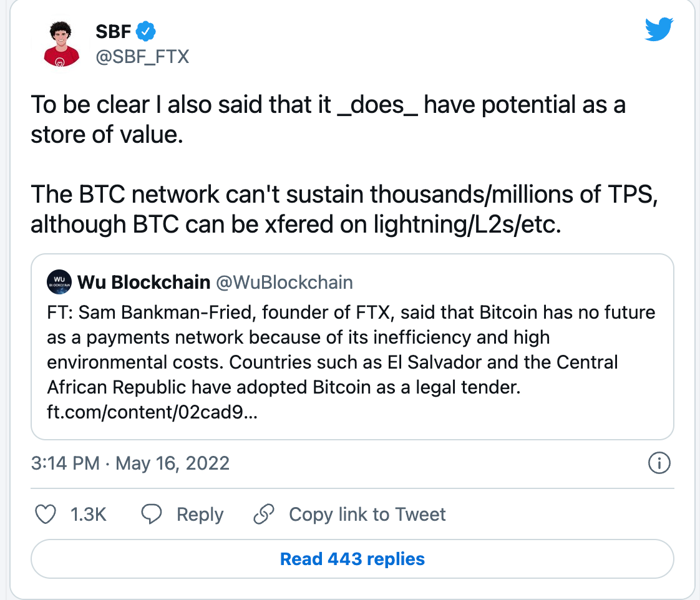Open the @SBF_FTX handle link
The image size is (700, 600).
(142, 57)
